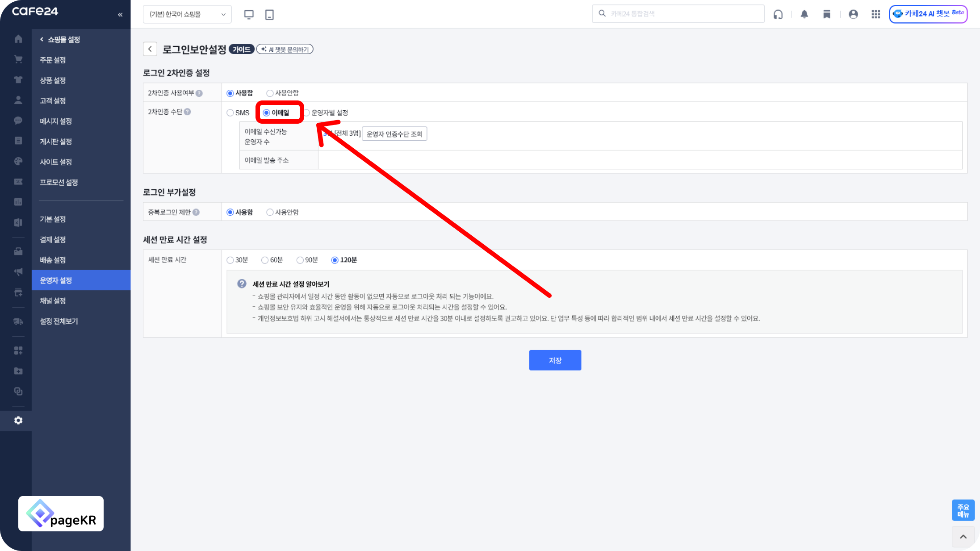
Task: Click the 저장 button
Action: pos(555,360)
